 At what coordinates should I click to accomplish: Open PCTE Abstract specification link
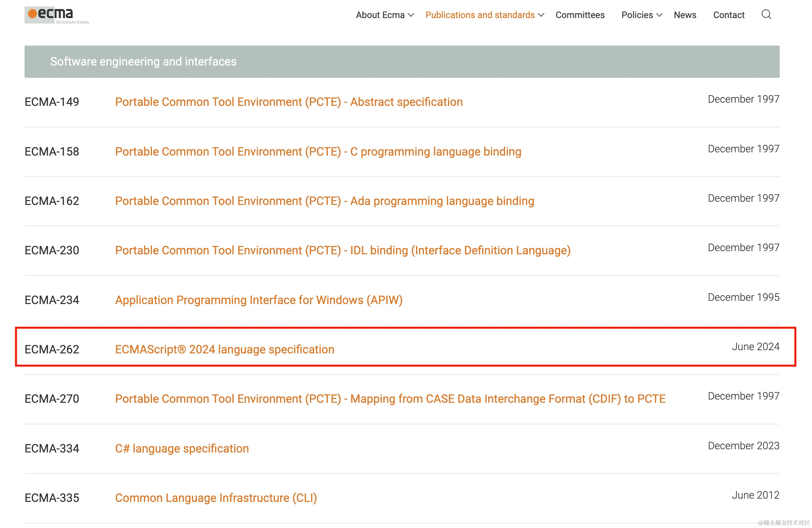[x=289, y=102]
